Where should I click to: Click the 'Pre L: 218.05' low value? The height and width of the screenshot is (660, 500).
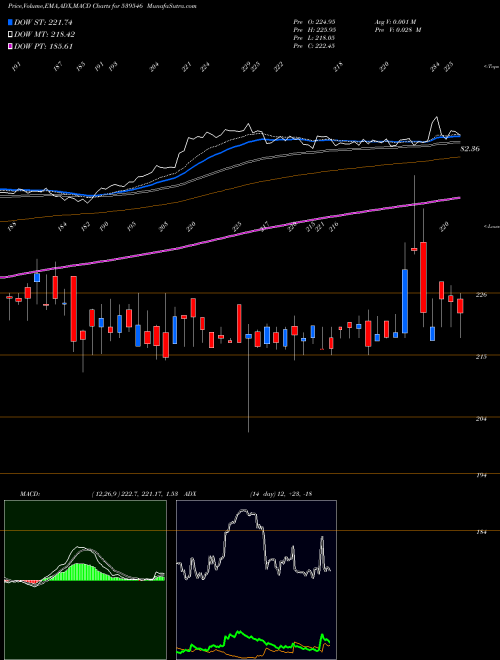click(x=314, y=38)
